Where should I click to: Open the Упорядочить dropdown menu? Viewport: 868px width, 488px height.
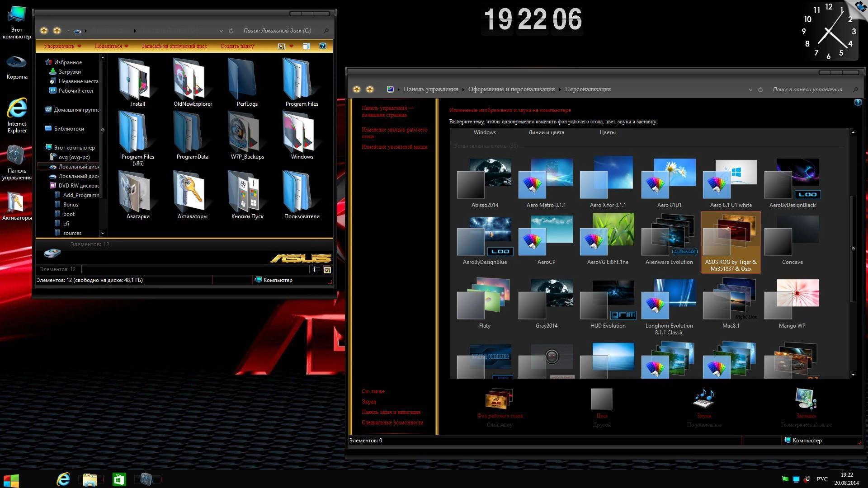pos(62,46)
